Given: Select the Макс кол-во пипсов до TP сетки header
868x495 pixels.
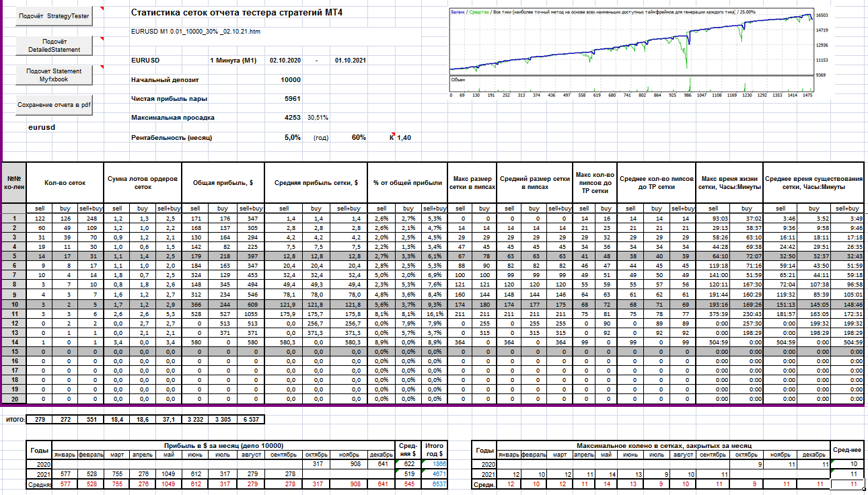Looking at the screenshot, I should (595, 182).
